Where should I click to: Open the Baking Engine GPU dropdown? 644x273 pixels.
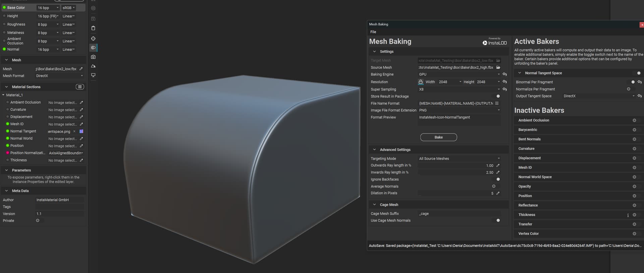pos(459,74)
